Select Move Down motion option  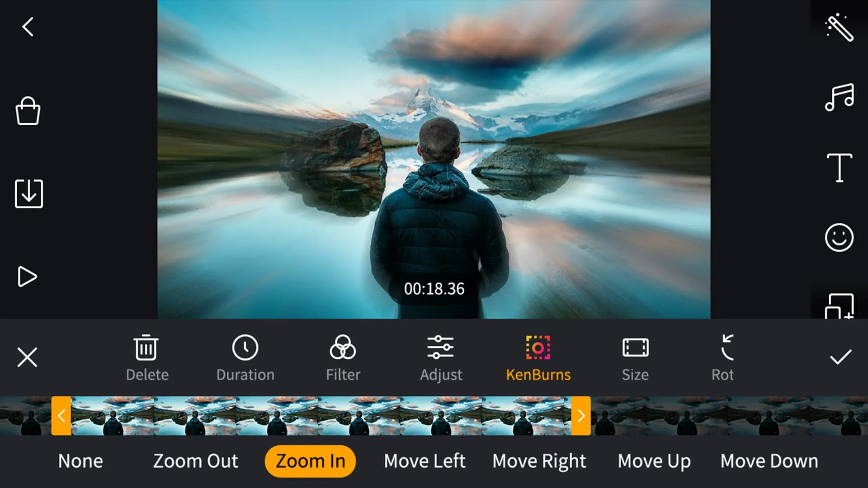769,460
